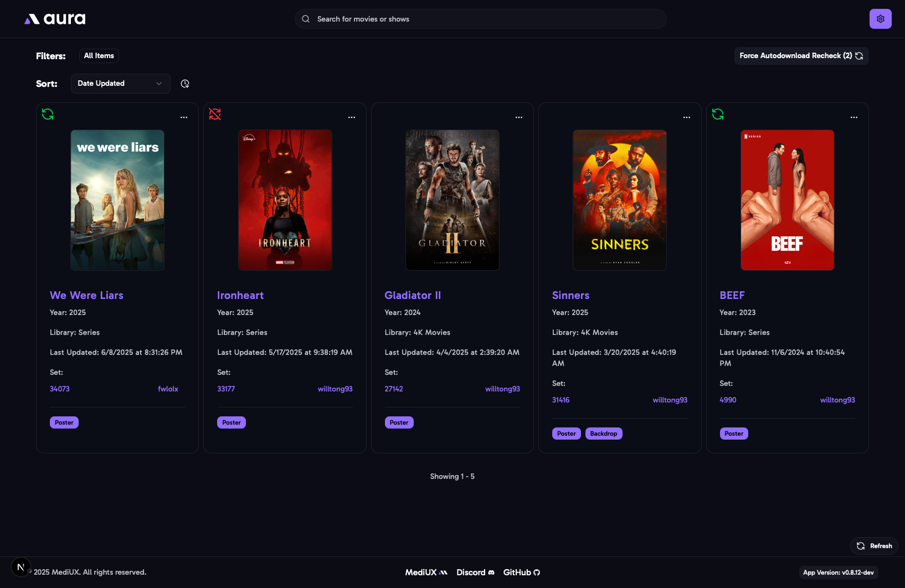Open three-dot menu on BEEF card
This screenshot has width=905, height=588.
[x=854, y=117]
